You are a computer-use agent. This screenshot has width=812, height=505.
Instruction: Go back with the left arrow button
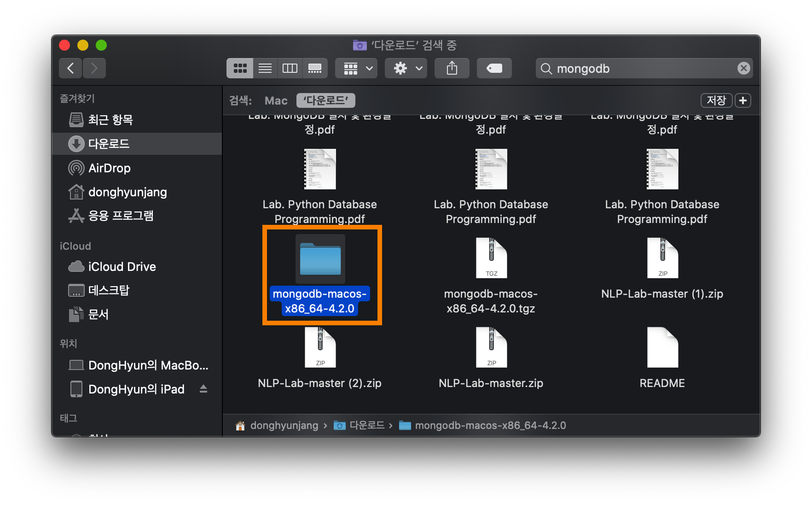point(70,68)
